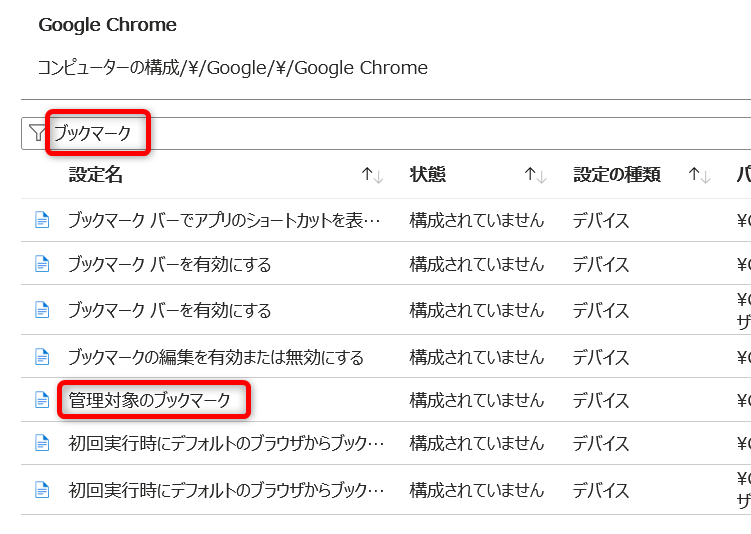Viewport: 751px width, 534px height.
Task: Sort by 設定名 using its arrow icon
Action: (x=372, y=175)
